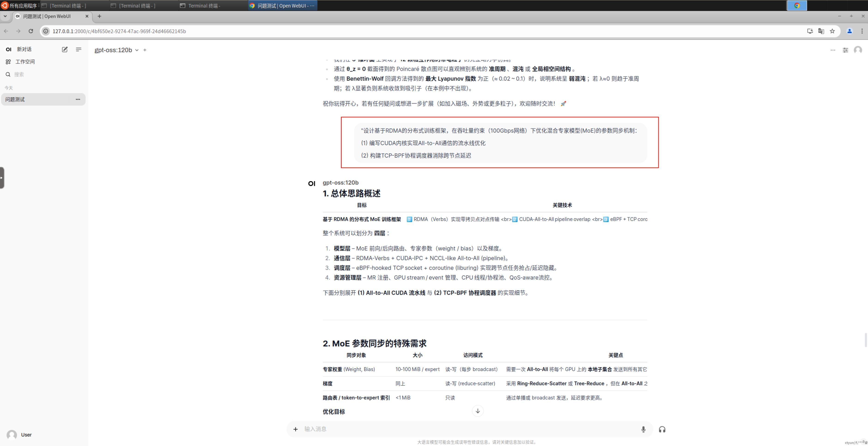Image resolution: width=868 pixels, height=446 pixels.
Task: Translate this page icon
Action: pyautogui.click(x=821, y=31)
